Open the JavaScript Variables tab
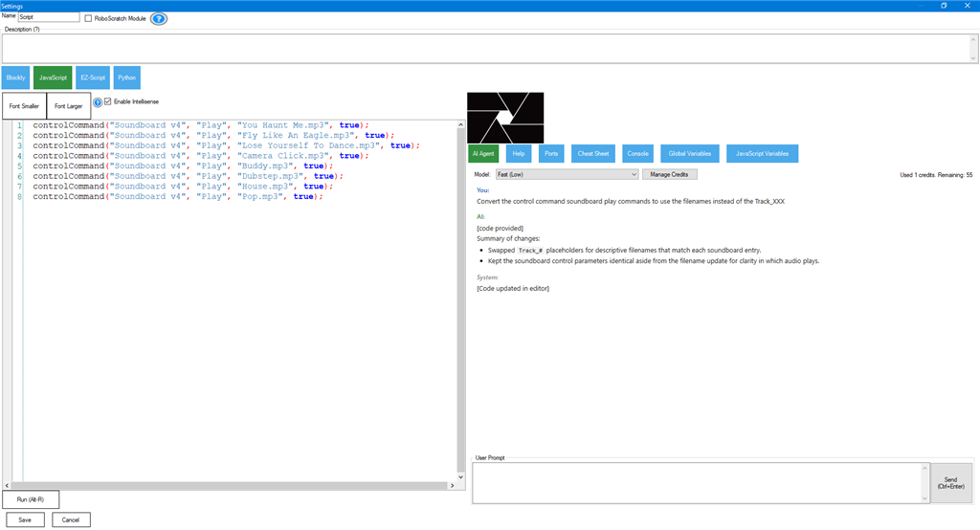The height and width of the screenshot is (530, 980). pyautogui.click(x=762, y=154)
